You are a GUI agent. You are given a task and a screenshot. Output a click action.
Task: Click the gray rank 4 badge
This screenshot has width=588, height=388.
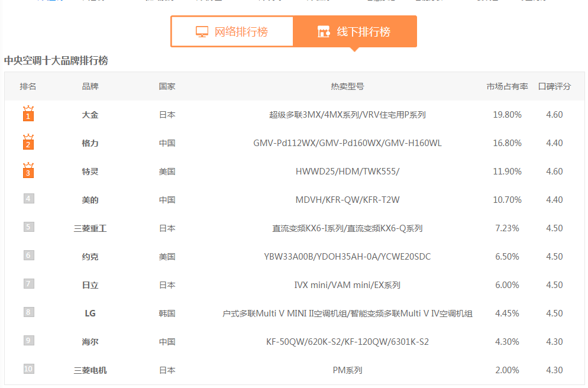pyautogui.click(x=28, y=199)
